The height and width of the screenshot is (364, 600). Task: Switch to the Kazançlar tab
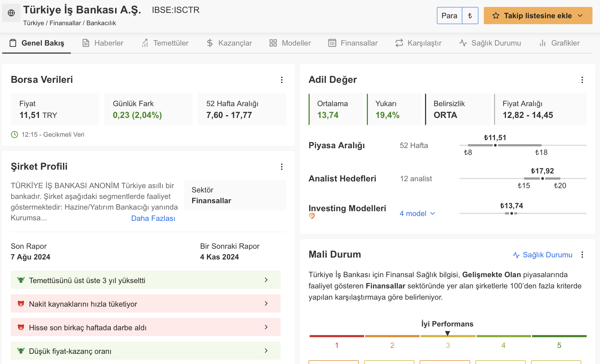(x=229, y=43)
